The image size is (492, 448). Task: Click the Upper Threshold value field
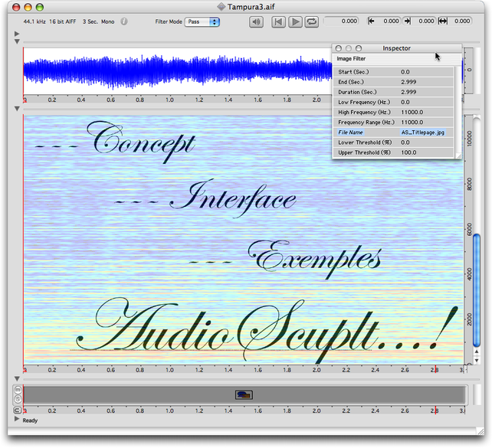(x=426, y=152)
